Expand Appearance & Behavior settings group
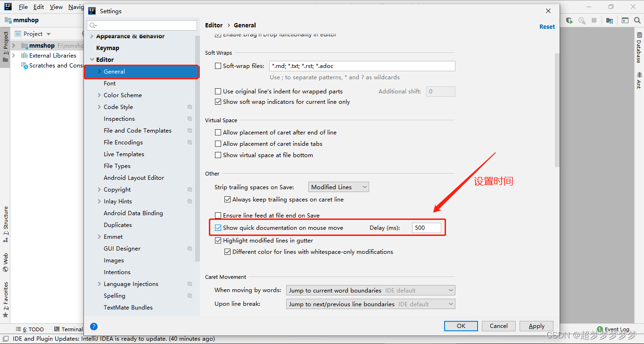Image resolution: width=644 pixels, height=344 pixels. click(92, 36)
